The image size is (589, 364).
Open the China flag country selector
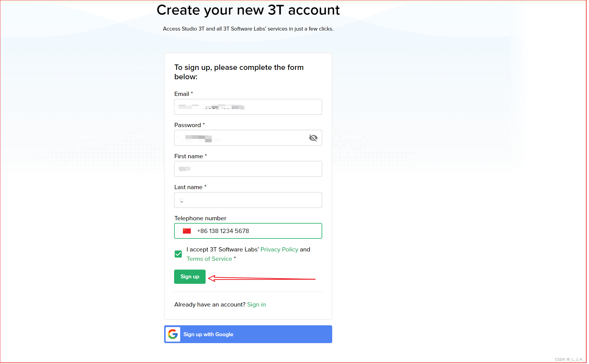(187, 231)
